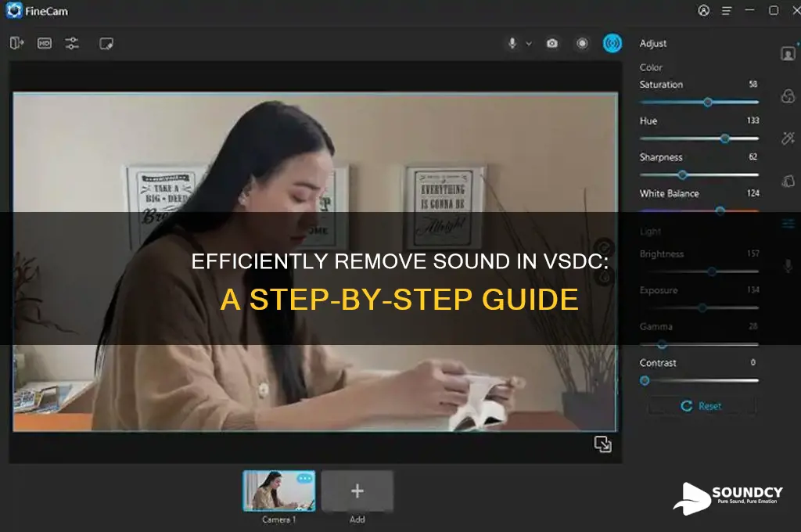Click the White Balance value 124
Image resolution: width=801 pixels, height=532 pixels.
[753, 192]
